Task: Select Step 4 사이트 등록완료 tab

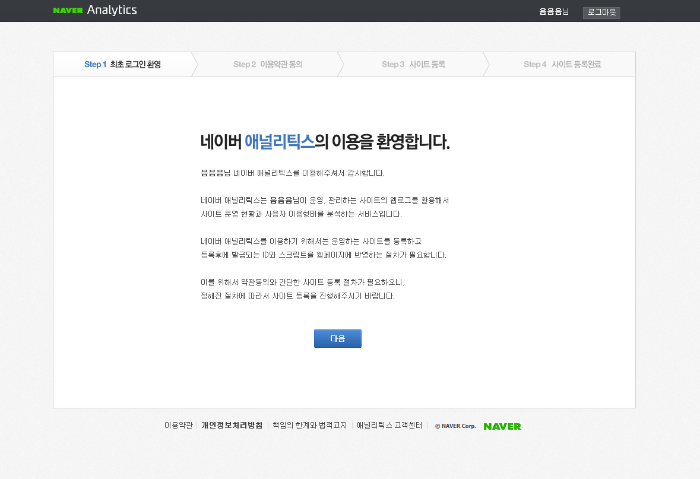Action: [x=562, y=64]
